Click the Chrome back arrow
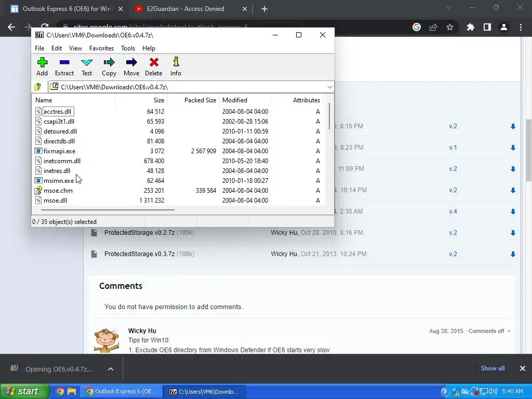 (x=11, y=27)
